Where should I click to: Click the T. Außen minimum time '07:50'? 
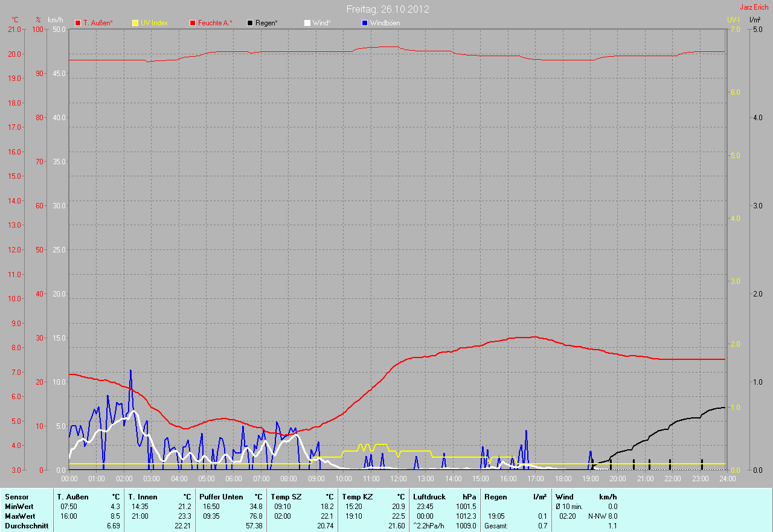(68, 506)
